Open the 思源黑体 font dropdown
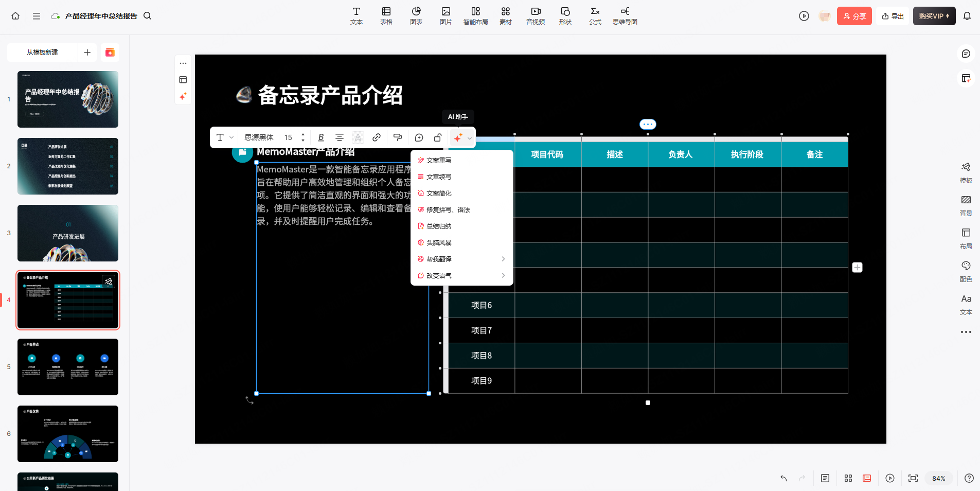The width and height of the screenshot is (980, 491). 259,137
